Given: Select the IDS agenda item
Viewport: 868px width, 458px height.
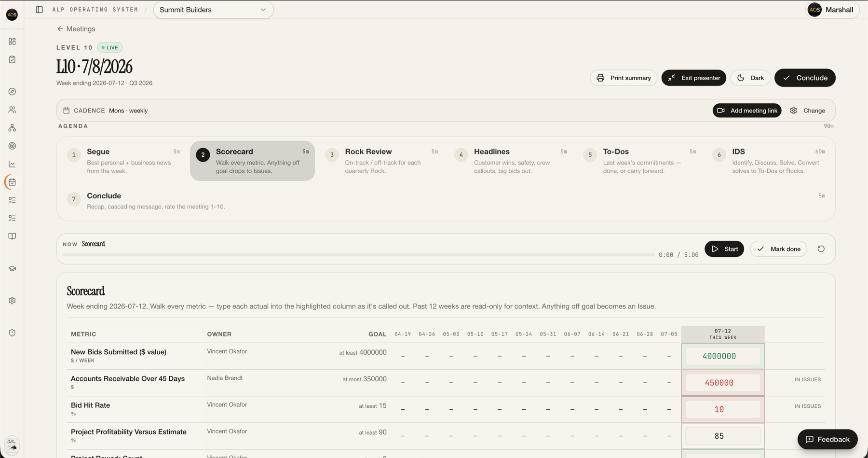Looking at the screenshot, I should [x=769, y=161].
